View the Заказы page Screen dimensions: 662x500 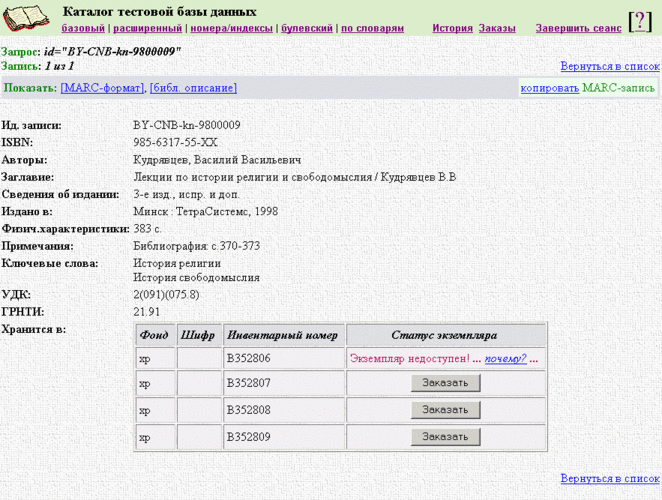[498, 29]
